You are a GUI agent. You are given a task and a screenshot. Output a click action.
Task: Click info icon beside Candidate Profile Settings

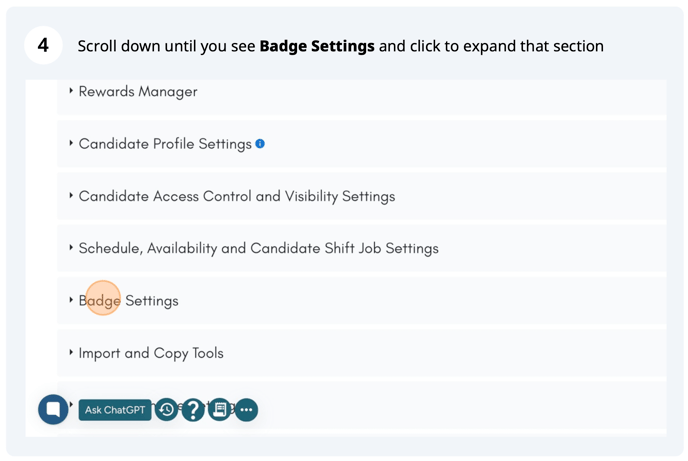[x=260, y=144]
